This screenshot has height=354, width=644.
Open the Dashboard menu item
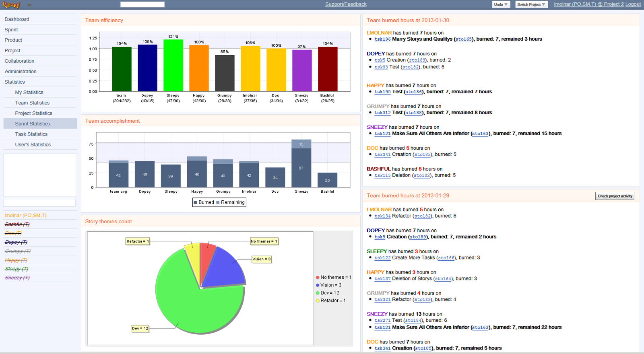[x=40, y=19]
